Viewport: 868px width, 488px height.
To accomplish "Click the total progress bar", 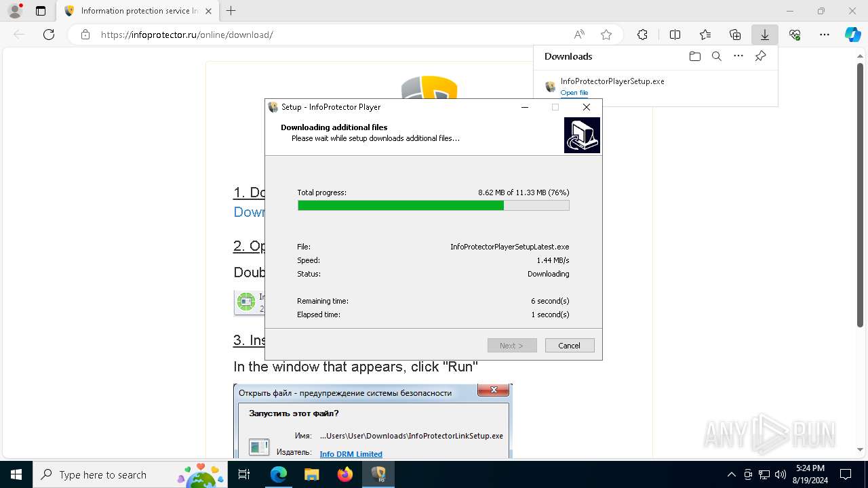I will click(433, 205).
